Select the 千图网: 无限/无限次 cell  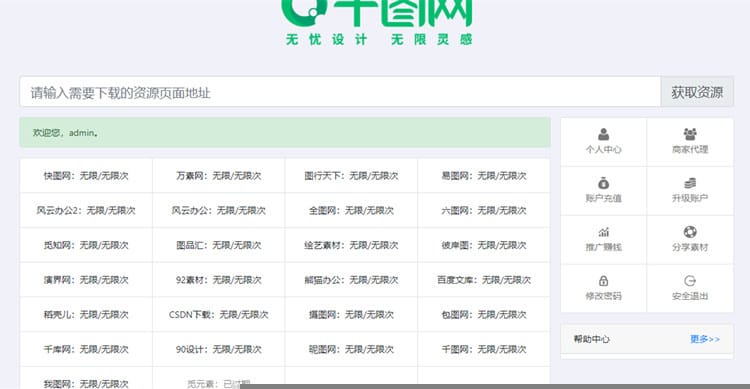click(484, 349)
